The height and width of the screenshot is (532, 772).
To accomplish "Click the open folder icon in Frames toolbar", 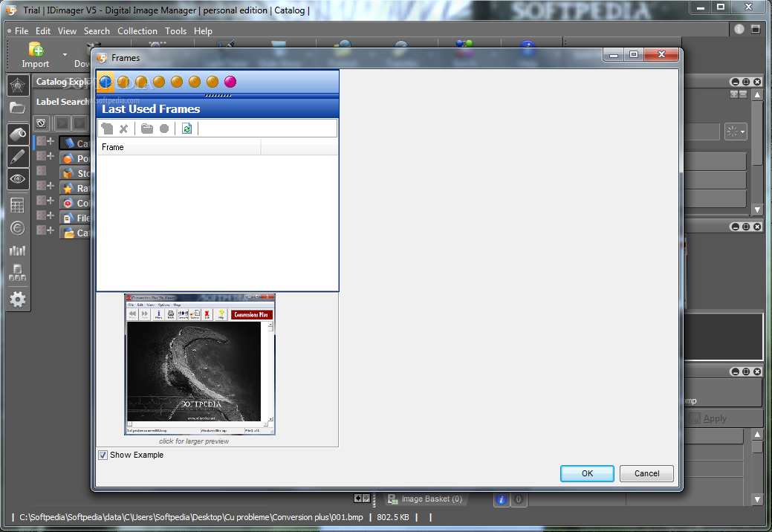I will (146, 129).
